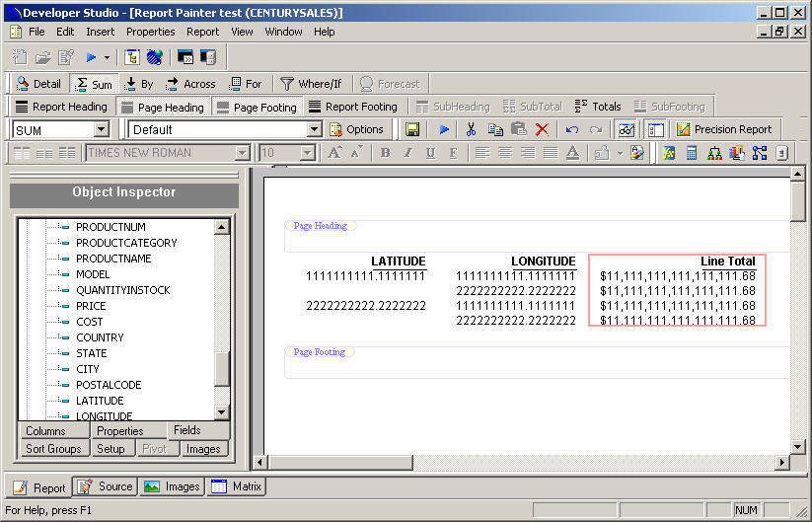Image resolution: width=812 pixels, height=522 pixels.
Task: Click the calculator icon in toolbar
Action: [x=692, y=153]
